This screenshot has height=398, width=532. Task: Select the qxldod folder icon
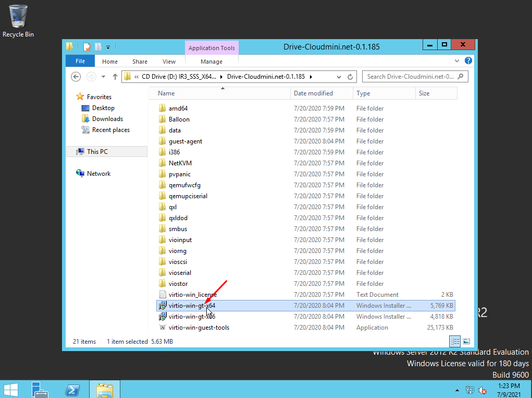(163, 218)
